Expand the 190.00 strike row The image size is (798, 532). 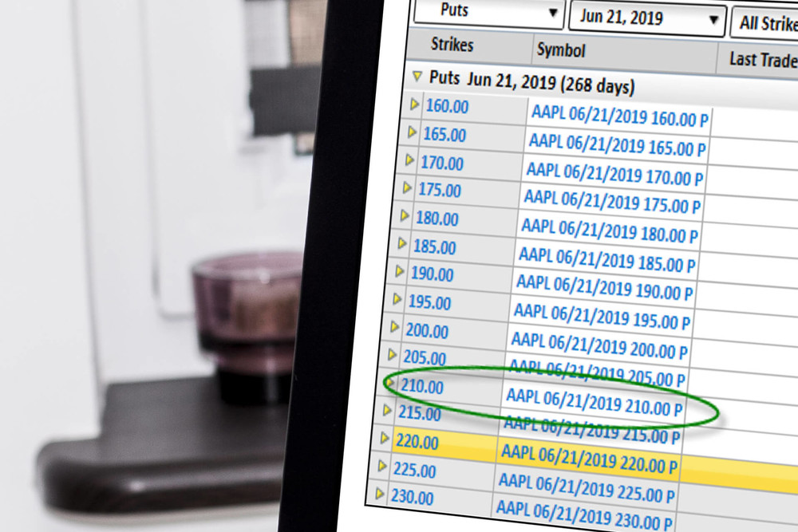(400, 272)
